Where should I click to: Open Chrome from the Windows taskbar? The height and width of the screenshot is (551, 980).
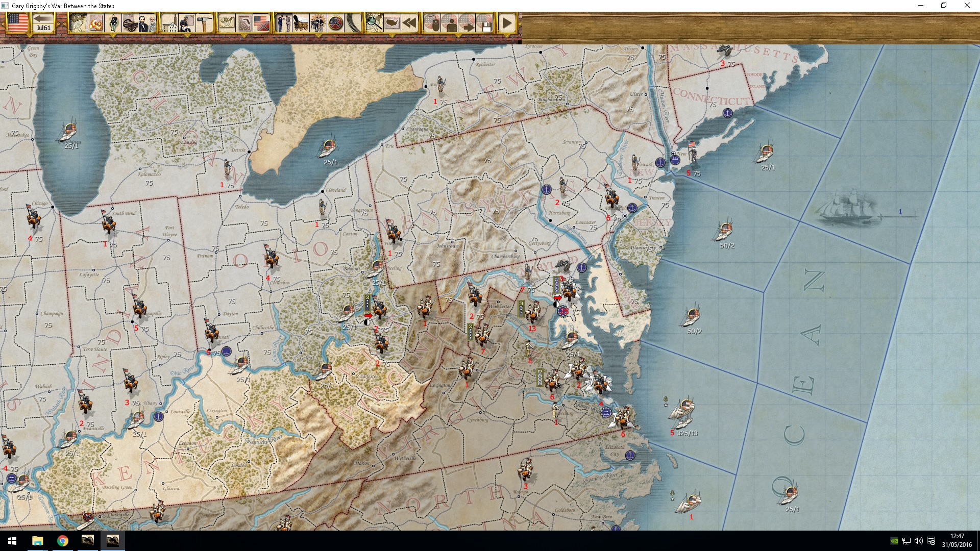62,541
